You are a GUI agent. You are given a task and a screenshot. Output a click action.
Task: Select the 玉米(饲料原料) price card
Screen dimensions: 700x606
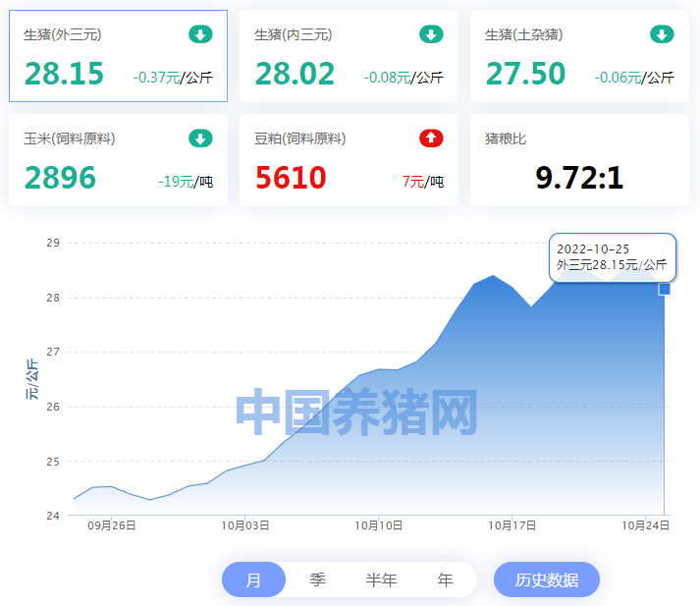119,160
